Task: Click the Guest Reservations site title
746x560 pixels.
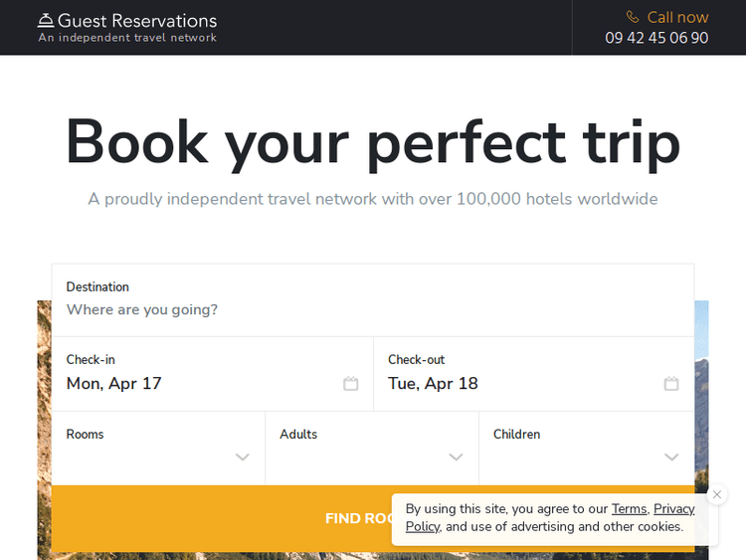Action: (x=137, y=20)
